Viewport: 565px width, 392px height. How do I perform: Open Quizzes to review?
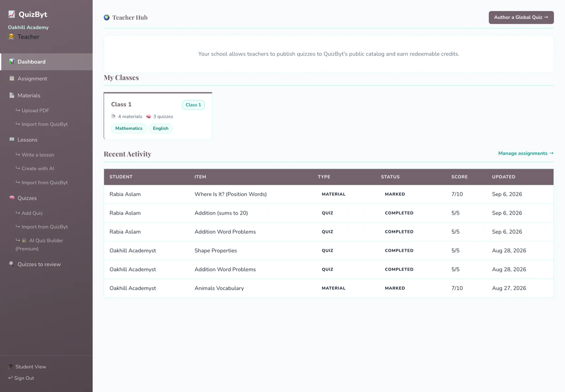pos(46,264)
